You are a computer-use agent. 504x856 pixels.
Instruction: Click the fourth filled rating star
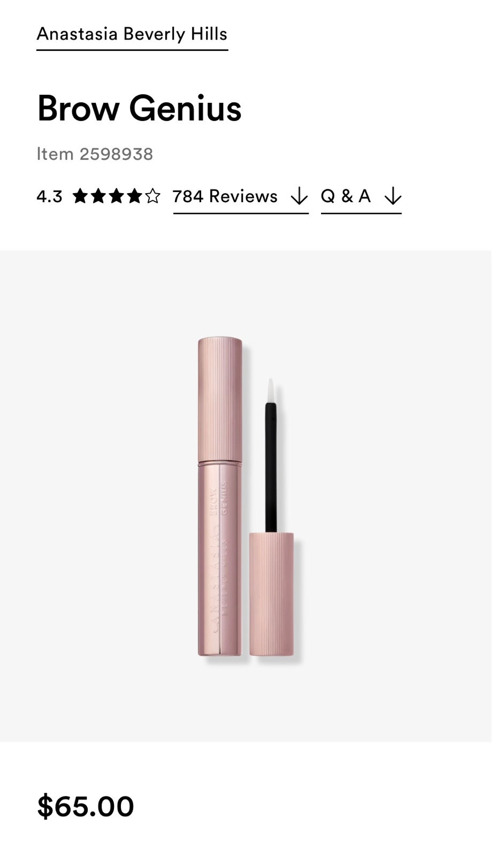(135, 196)
